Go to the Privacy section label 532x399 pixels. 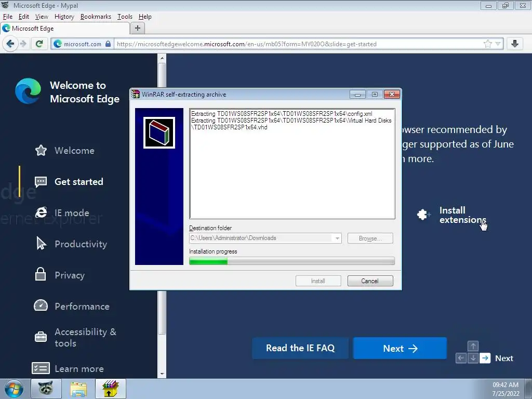tap(70, 275)
